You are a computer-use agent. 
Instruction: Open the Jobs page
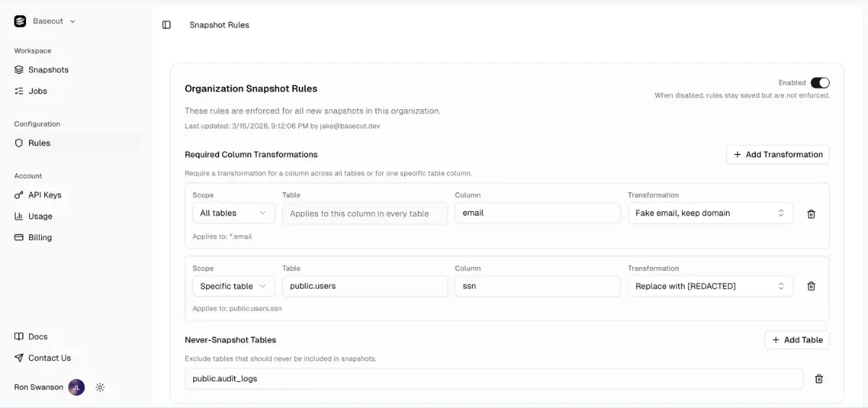click(31, 91)
